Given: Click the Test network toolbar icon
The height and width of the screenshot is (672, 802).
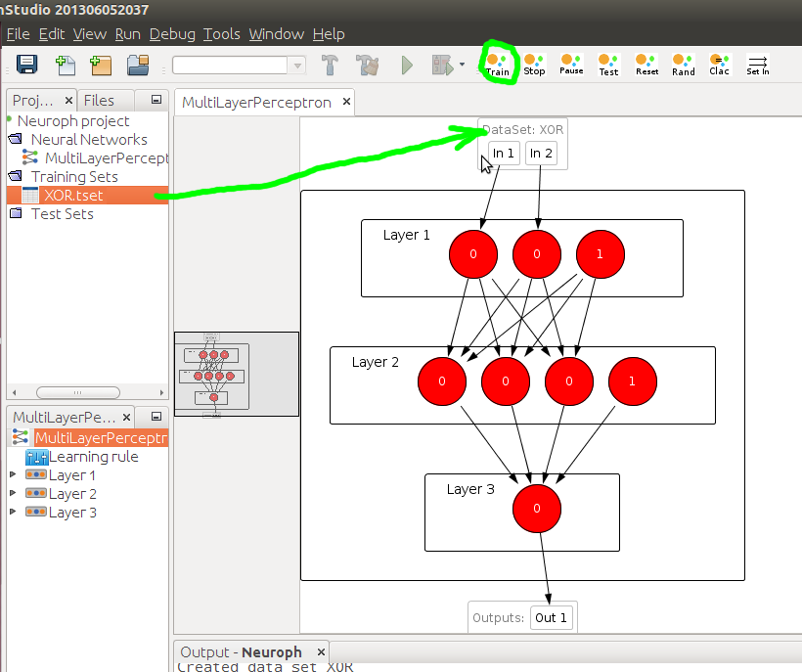Looking at the screenshot, I should [x=608, y=65].
